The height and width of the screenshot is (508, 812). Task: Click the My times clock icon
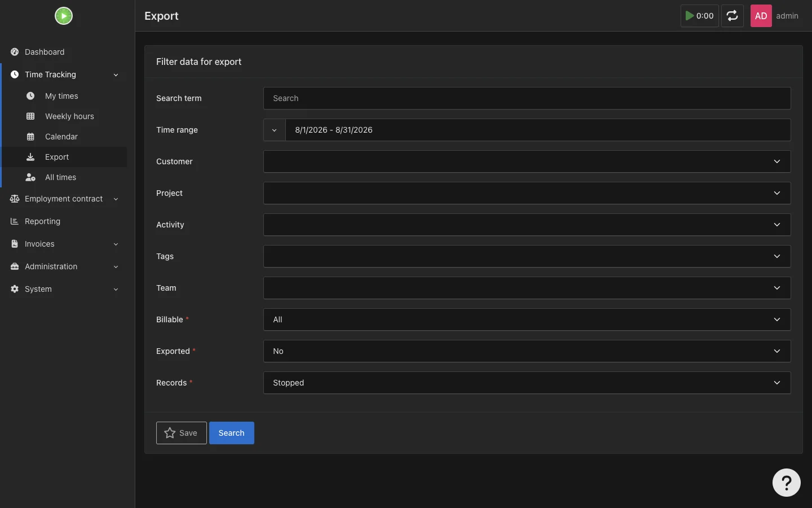[30, 96]
